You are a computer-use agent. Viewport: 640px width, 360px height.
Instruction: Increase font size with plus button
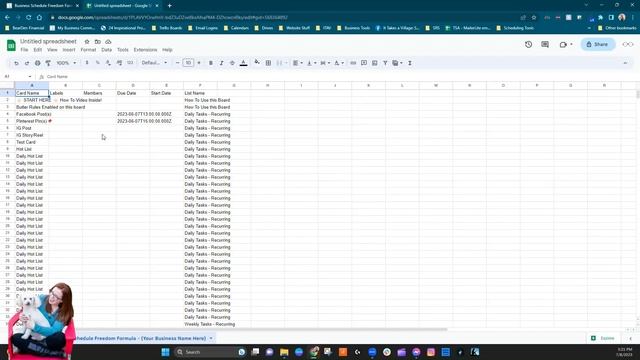[x=199, y=63]
